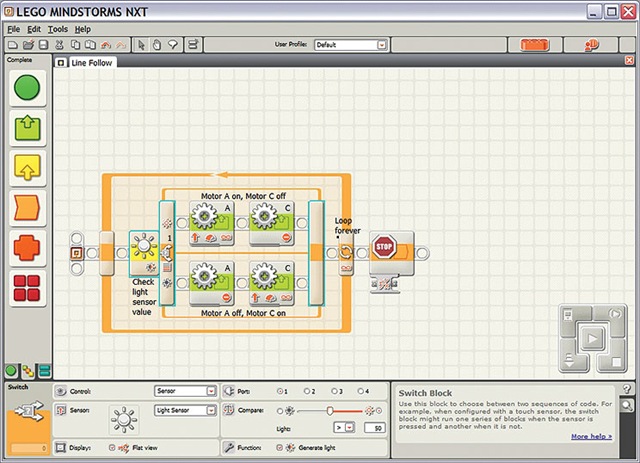Open the More help link
This screenshot has width=640, height=463.
pos(591,436)
